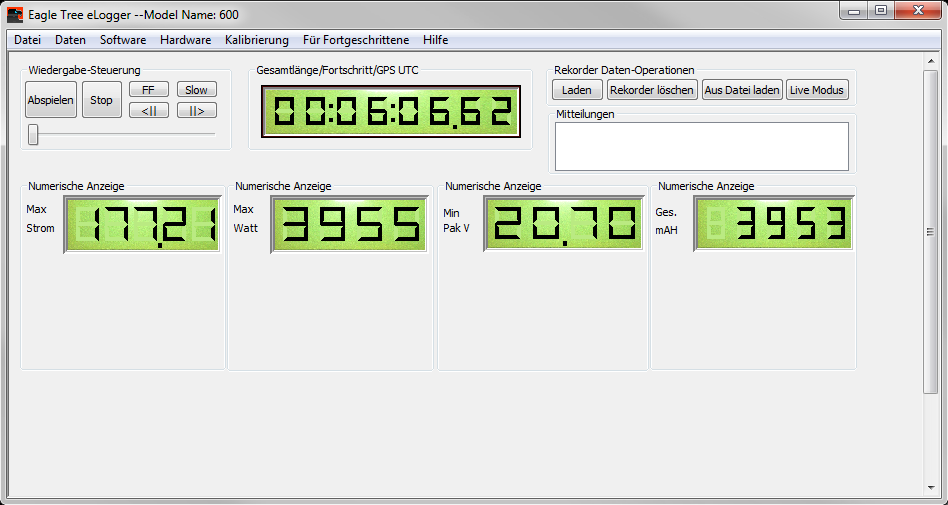Click the Stop playback button
The height and width of the screenshot is (505, 948).
click(x=102, y=100)
